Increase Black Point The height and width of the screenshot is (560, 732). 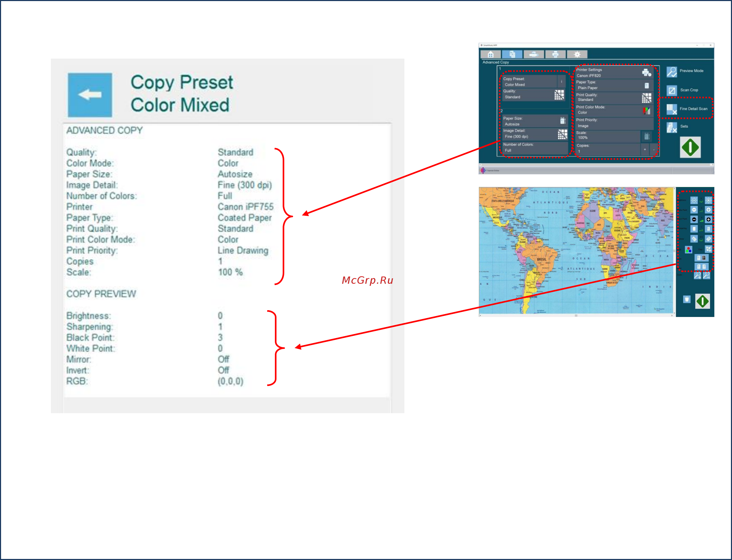[x=709, y=219]
